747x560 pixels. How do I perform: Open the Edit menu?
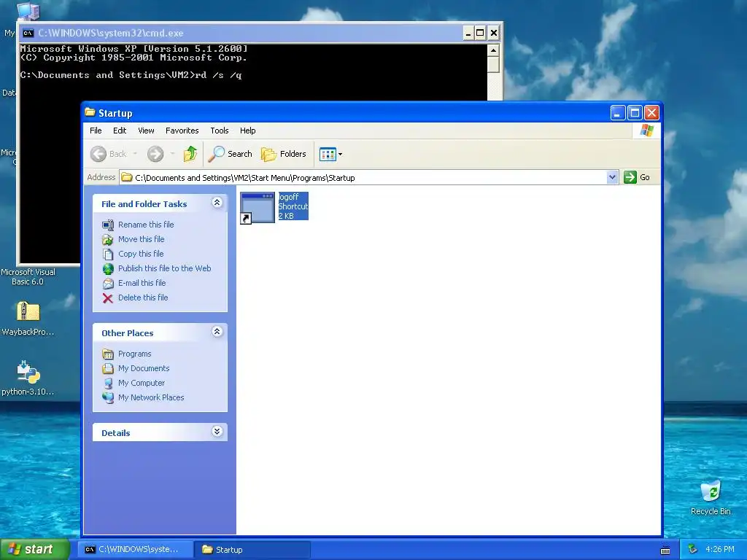(x=120, y=131)
